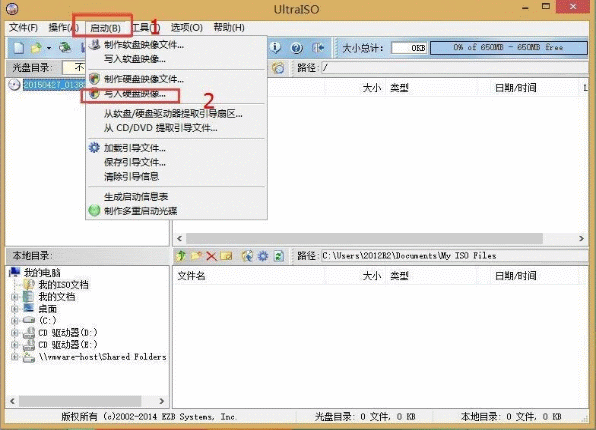596x430 pixels.
Task: Click the new folder icon in local toolbar
Action: [x=196, y=255]
